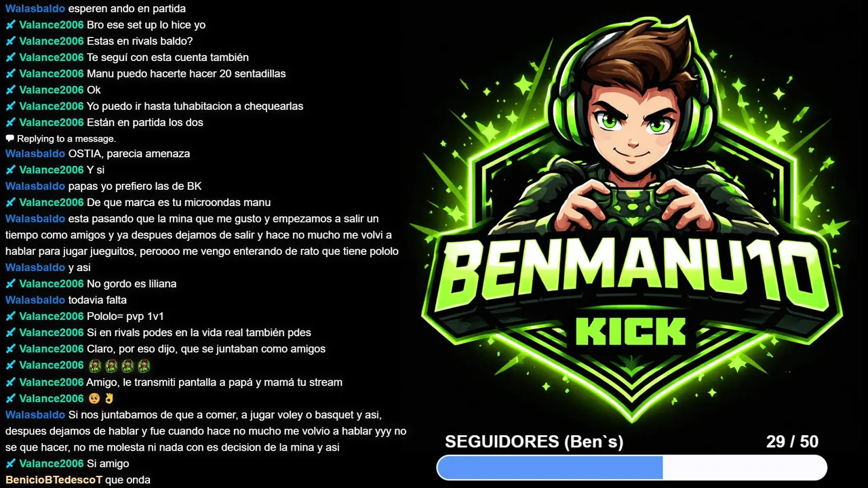This screenshot has width=868, height=488.
Task: Open the BenicioBTedescoT username profile
Action: 54,481
